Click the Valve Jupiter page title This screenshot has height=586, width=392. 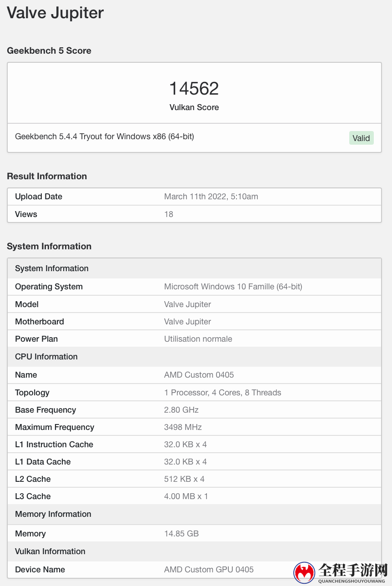(x=55, y=13)
